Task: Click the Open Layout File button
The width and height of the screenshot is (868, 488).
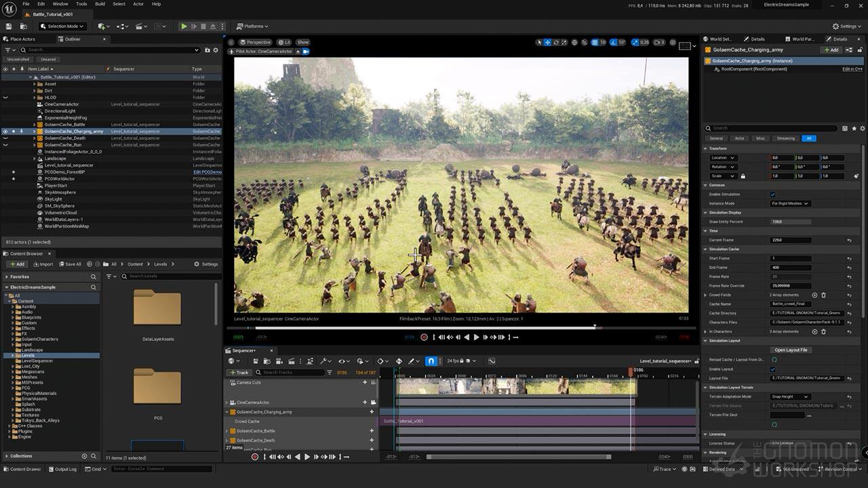Action: pyautogui.click(x=791, y=350)
